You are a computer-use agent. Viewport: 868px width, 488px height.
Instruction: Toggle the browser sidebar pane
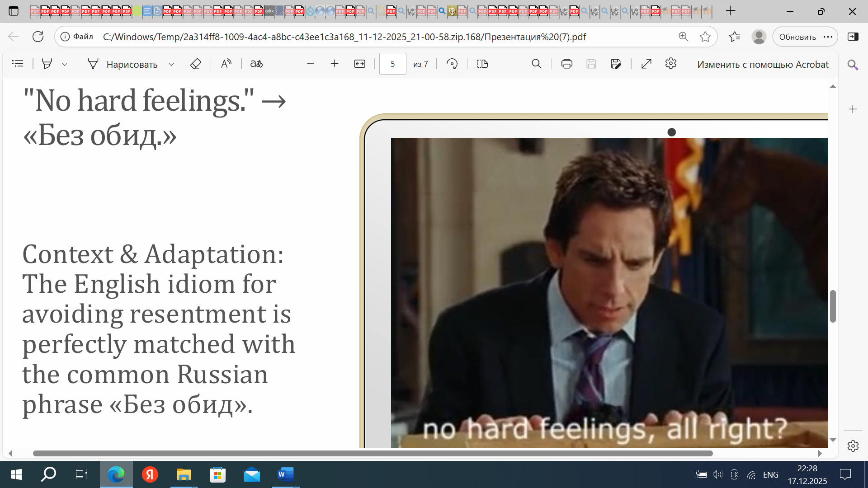point(853,37)
